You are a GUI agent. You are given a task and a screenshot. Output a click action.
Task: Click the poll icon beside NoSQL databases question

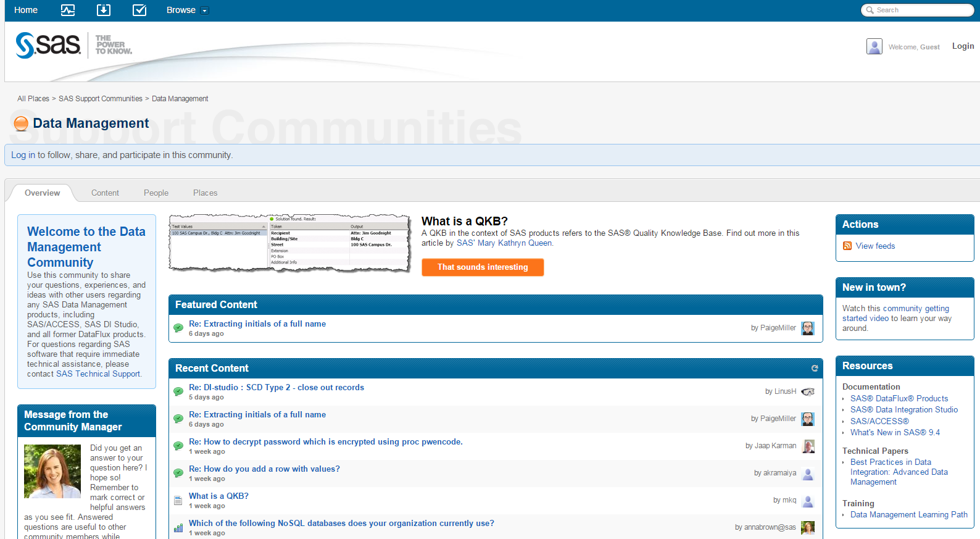(178, 528)
